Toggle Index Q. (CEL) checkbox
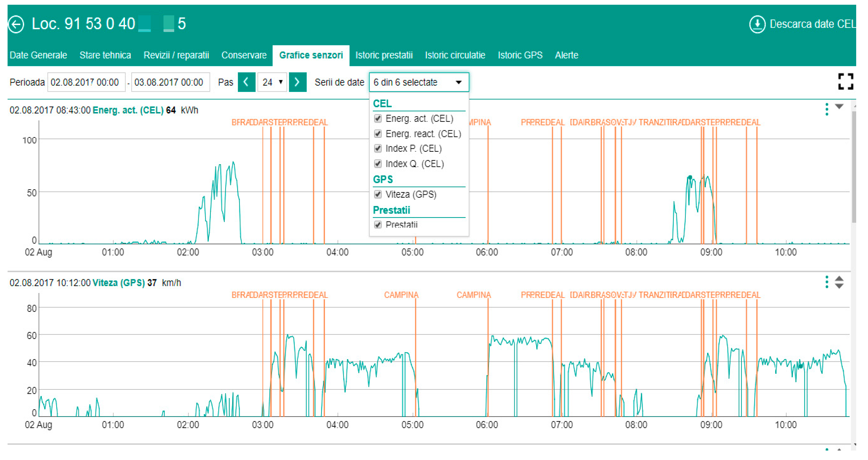This screenshot has width=868, height=460. tap(378, 164)
